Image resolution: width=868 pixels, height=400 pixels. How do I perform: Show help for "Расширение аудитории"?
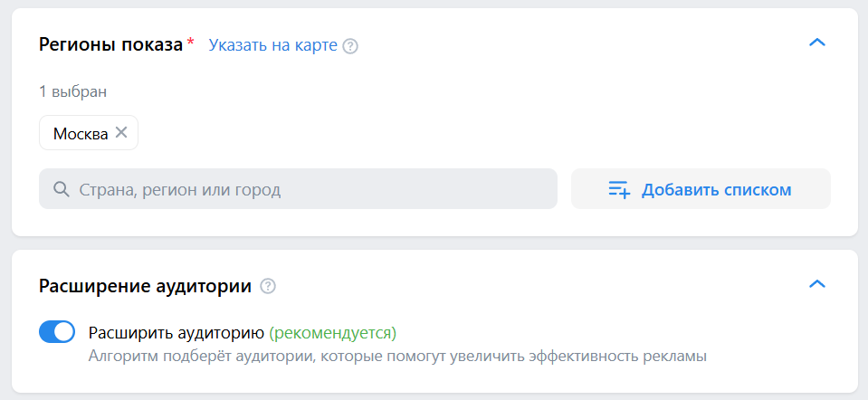pyautogui.click(x=267, y=287)
